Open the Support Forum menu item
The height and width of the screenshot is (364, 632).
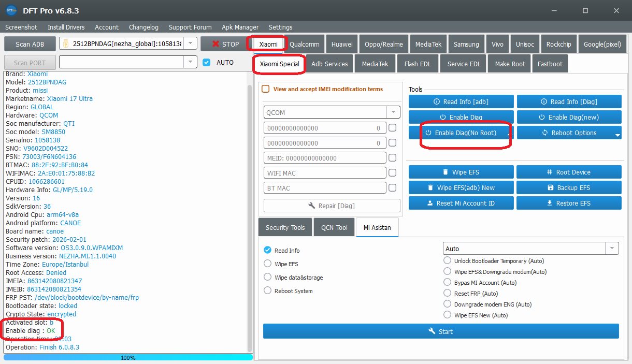190,27
